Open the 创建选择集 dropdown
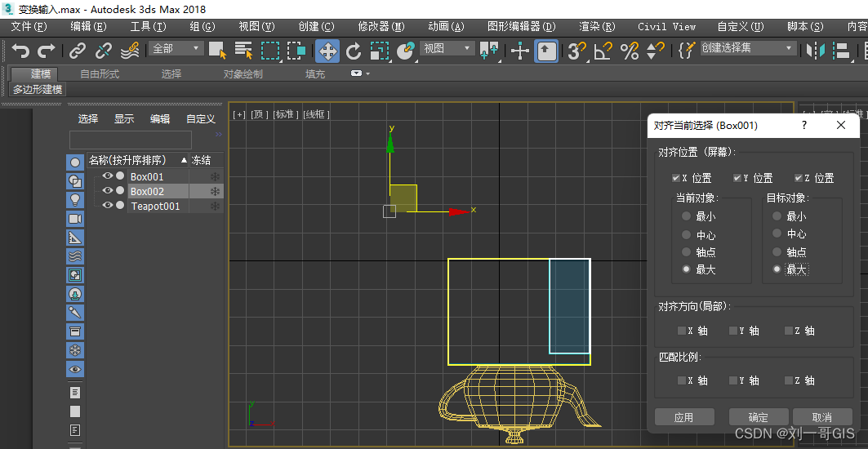The width and height of the screenshot is (868, 449). [748, 48]
